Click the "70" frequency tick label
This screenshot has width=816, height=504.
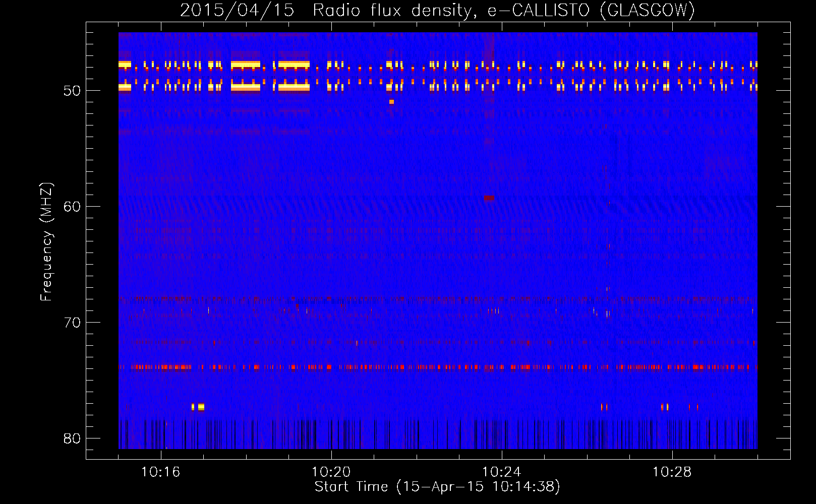point(72,323)
